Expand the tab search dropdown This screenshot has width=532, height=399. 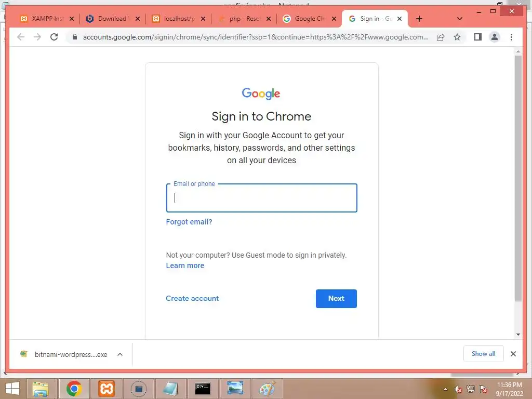[460, 19]
